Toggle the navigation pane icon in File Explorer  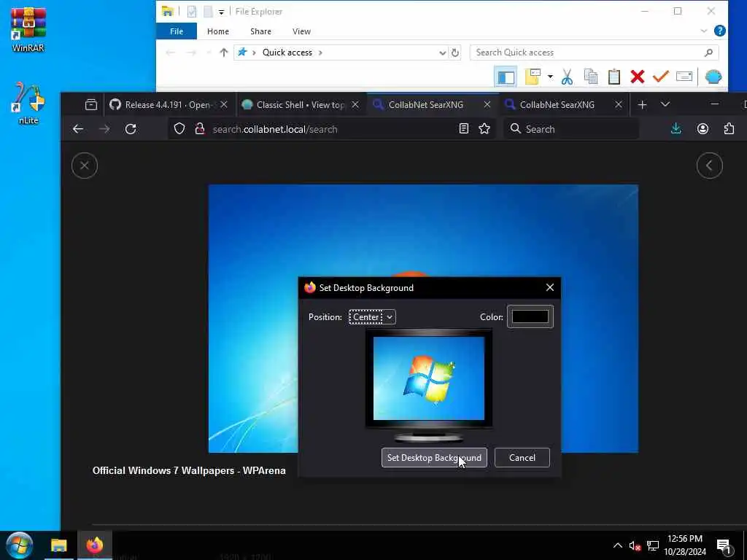pos(506,77)
